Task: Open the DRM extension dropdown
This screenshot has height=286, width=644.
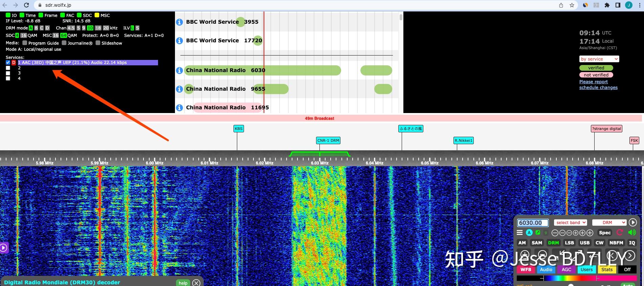Action: [609, 222]
